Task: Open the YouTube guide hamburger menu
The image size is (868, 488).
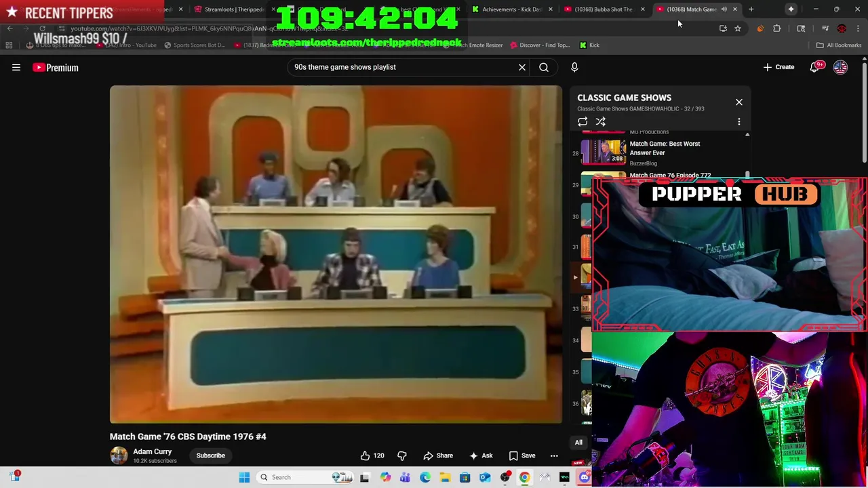Action: click(x=16, y=68)
